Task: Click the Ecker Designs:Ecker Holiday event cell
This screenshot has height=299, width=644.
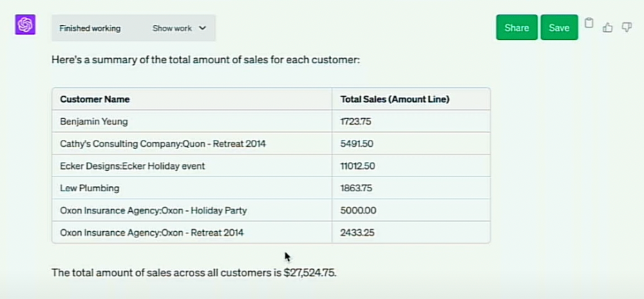Action: tap(133, 166)
